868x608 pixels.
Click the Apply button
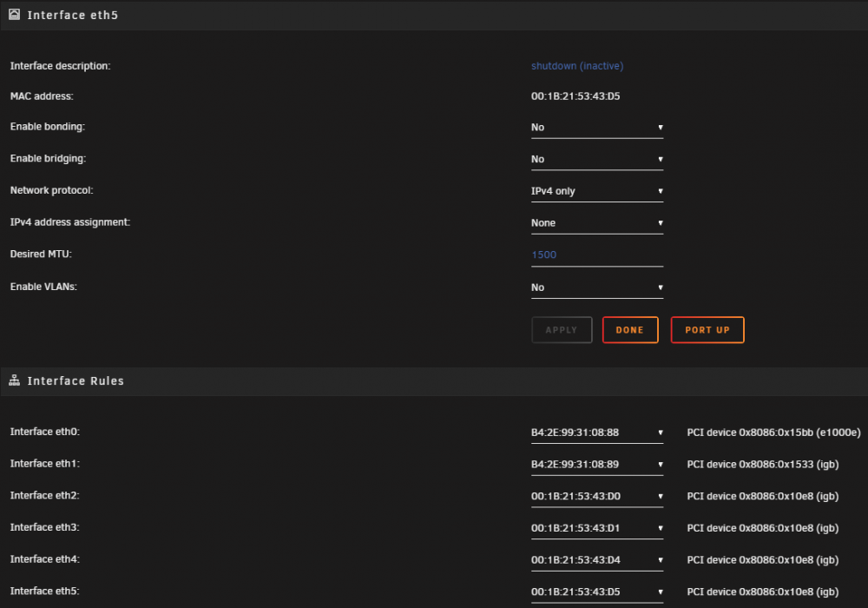[x=562, y=330]
